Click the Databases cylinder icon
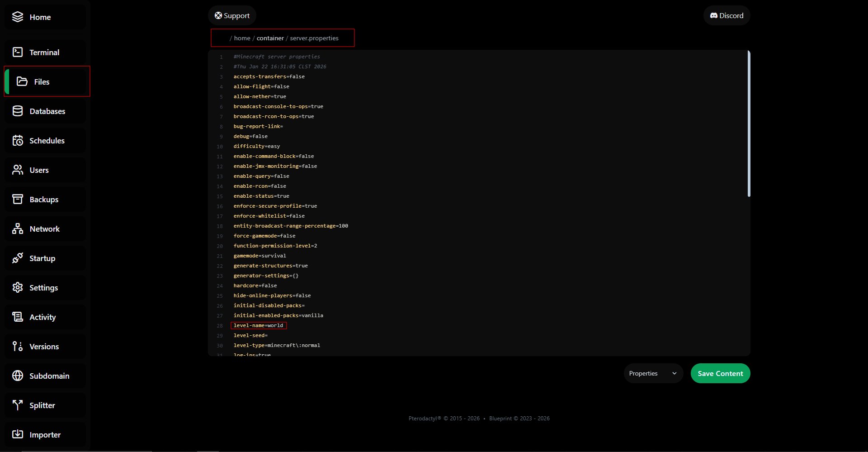 tap(18, 111)
